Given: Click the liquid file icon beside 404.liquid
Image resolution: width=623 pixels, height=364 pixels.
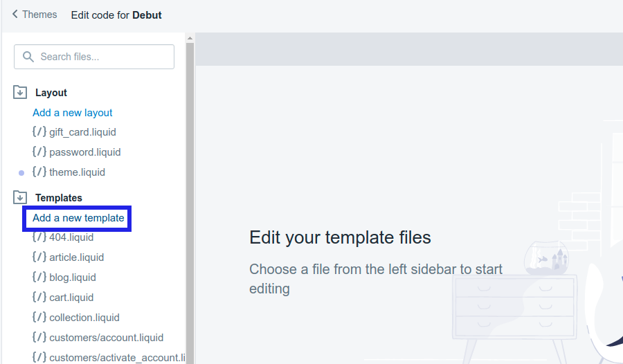Looking at the screenshot, I should 39,237.
